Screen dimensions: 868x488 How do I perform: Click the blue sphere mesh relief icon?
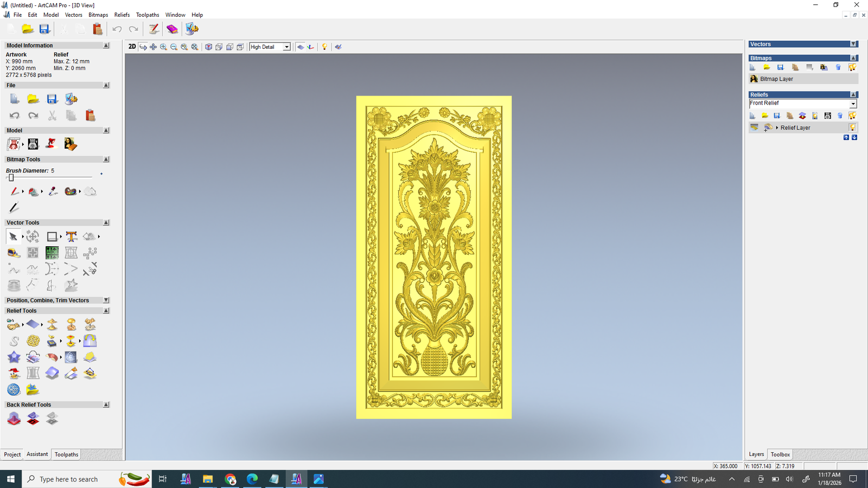pyautogui.click(x=14, y=389)
